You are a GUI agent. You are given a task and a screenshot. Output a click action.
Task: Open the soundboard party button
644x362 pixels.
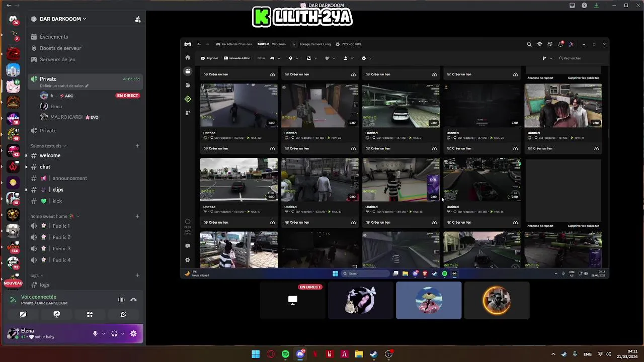[x=123, y=314]
